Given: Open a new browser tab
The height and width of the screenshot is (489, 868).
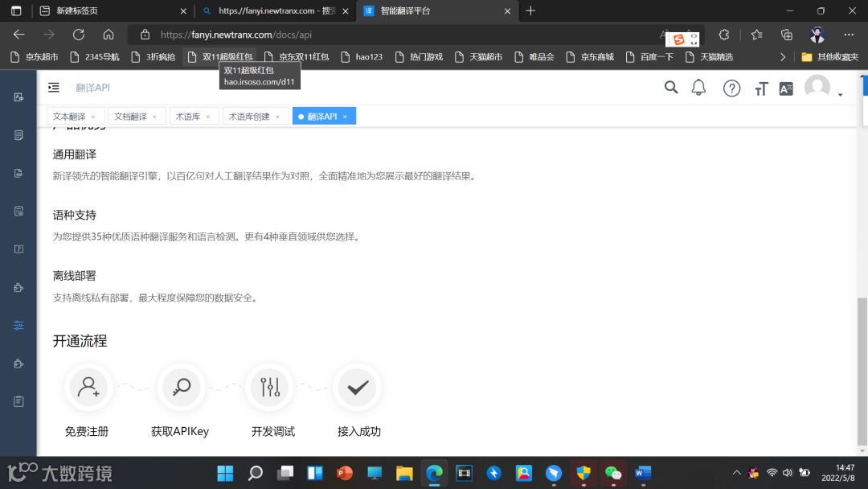Looking at the screenshot, I should [530, 10].
